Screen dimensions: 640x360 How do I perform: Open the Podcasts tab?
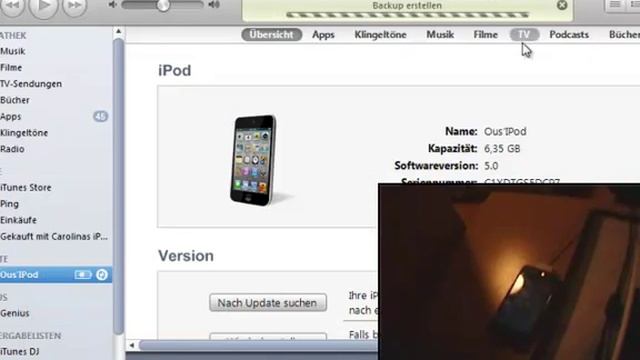tap(569, 35)
